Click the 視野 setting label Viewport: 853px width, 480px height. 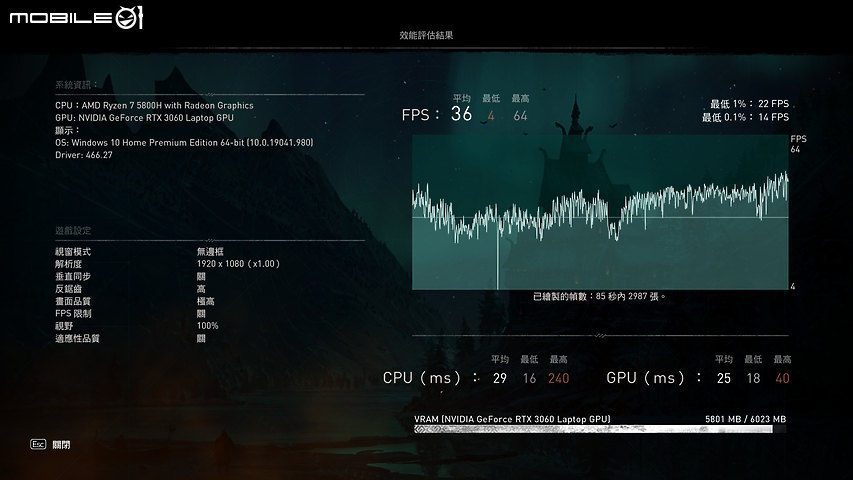point(64,326)
